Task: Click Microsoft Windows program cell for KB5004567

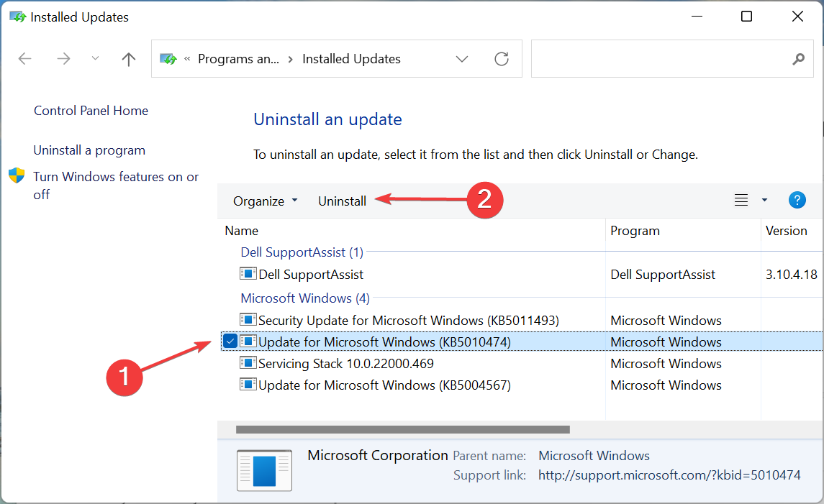Action: click(x=666, y=385)
